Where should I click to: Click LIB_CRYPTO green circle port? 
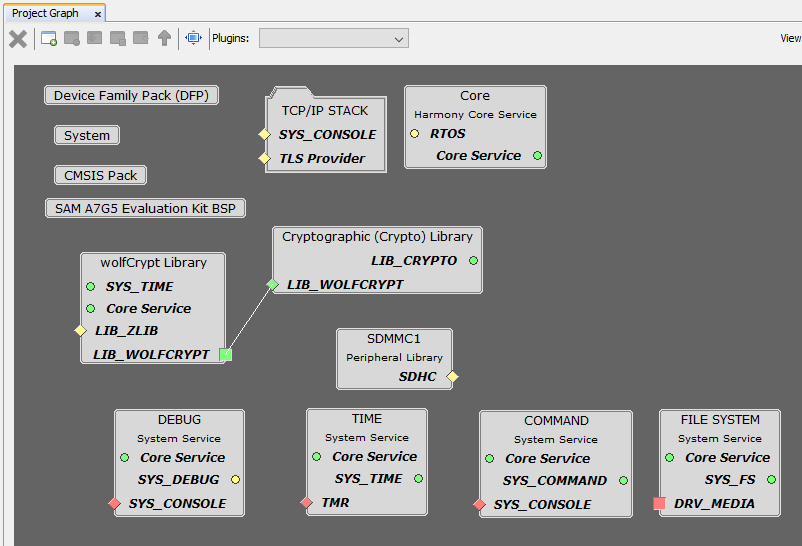pyautogui.click(x=474, y=260)
